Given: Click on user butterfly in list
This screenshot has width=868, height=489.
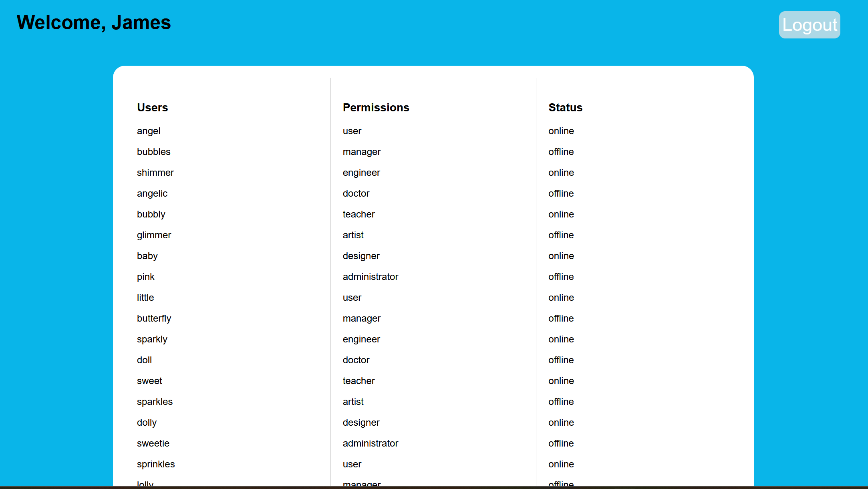Looking at the screenshot, I should click(x=154, y=318).
